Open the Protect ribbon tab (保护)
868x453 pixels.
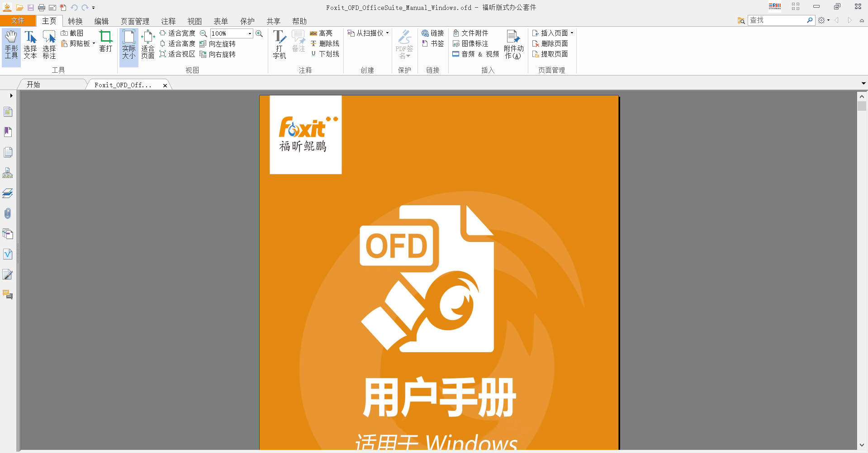tap(247, 21)
